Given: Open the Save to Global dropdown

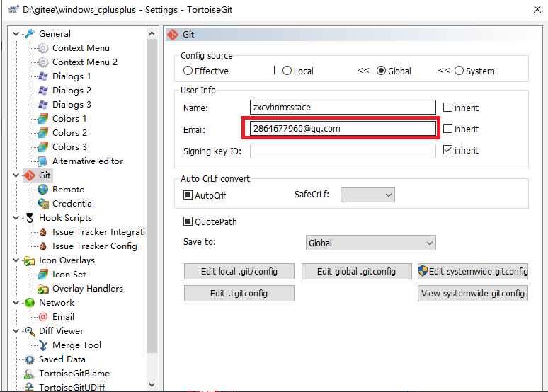Looking at the screenshot, I should (x=371, y=243).
